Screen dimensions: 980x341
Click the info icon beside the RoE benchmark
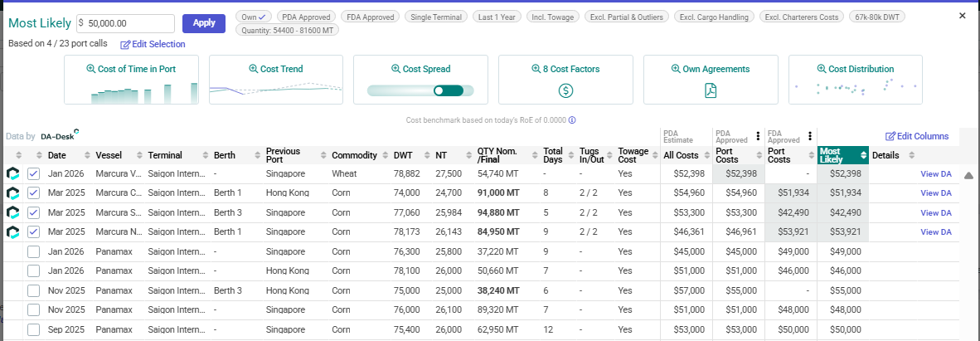point(572,120)
